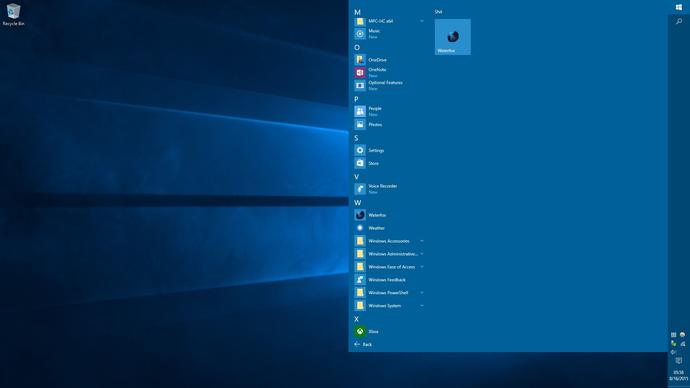
Task: Expand the Windows PowerShell folder
Action: (389, 293)
